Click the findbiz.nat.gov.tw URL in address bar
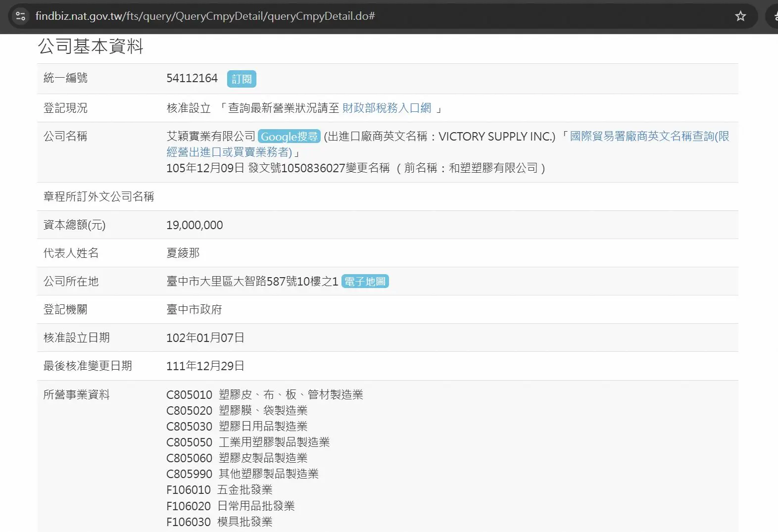 point(205,16)
